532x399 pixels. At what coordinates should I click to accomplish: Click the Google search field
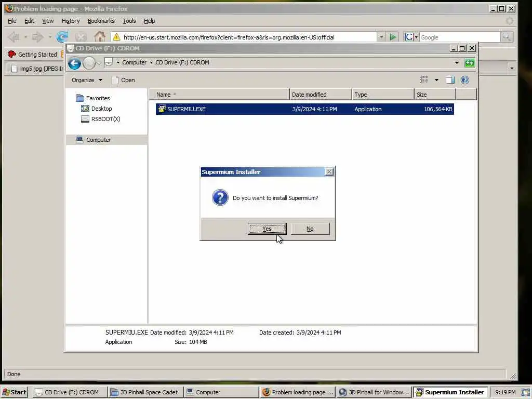(460, 37)
